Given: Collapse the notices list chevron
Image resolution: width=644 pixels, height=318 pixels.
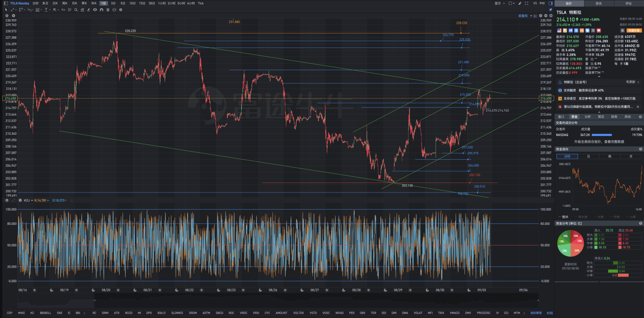Looking at the screenshot, I should coord(599,112).
